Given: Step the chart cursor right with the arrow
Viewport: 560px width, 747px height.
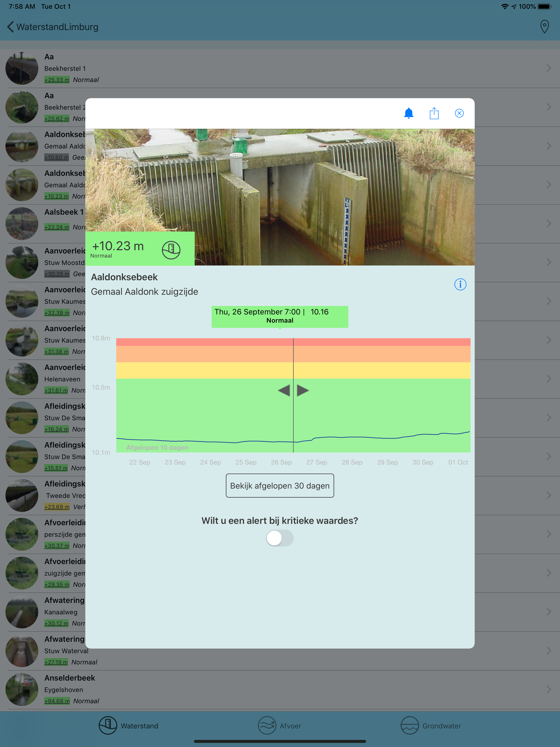Looking at the screenshot, I should pyautogui.click(x=303, y=390).
